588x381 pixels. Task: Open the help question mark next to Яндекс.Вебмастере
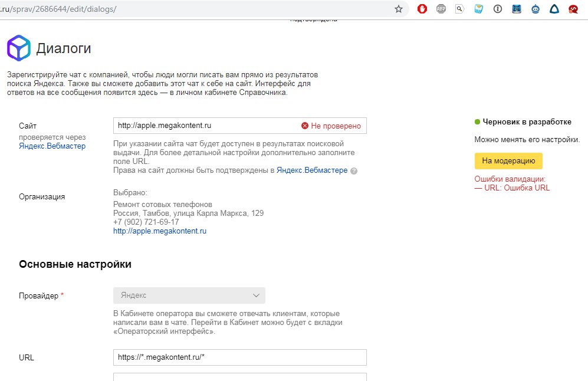click(x=354, y=171)
